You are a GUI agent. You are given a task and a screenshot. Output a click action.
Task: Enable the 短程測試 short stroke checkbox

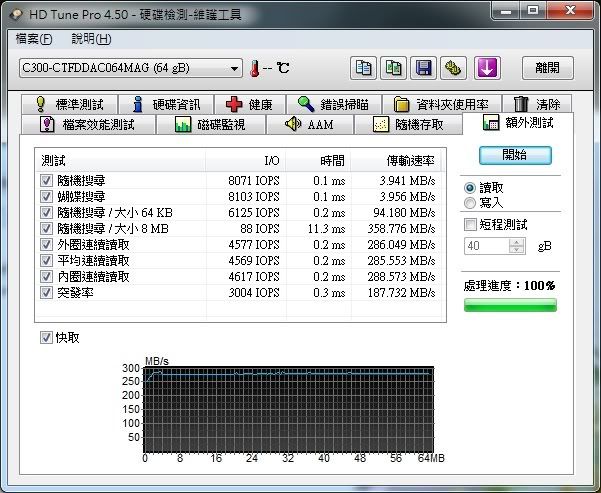470,225
